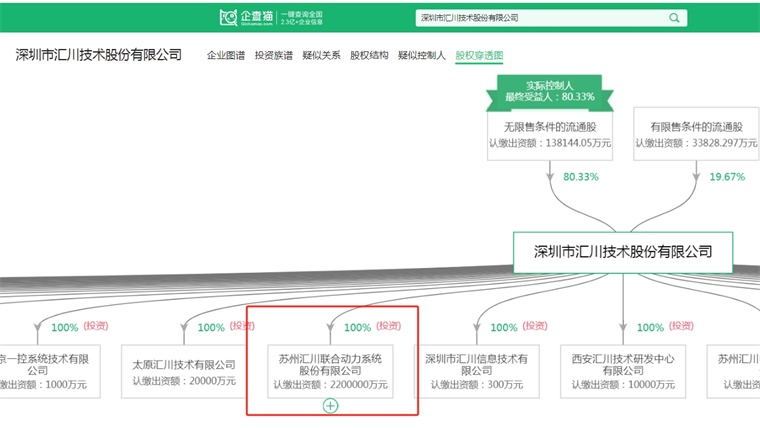Open the 深圳市汇川信息技术有限公司 node
Viewport: 760px width, 428px height.
pyautogui.click(x=476, y=371)
